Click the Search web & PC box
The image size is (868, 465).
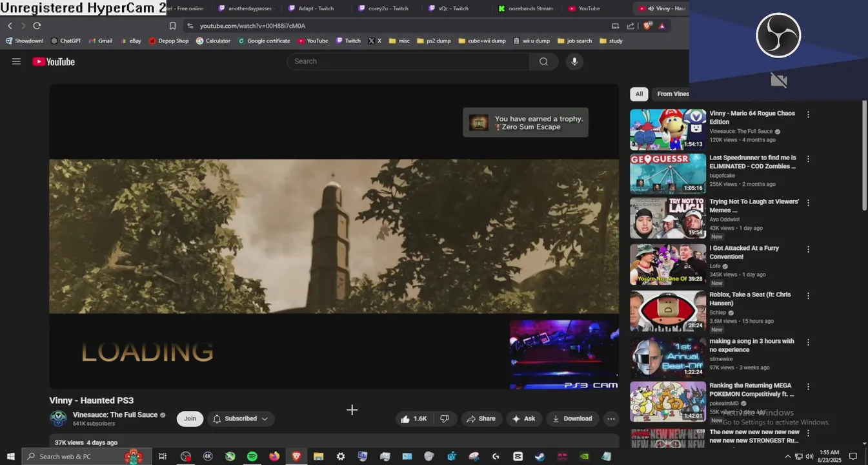[x=86, y=456]
